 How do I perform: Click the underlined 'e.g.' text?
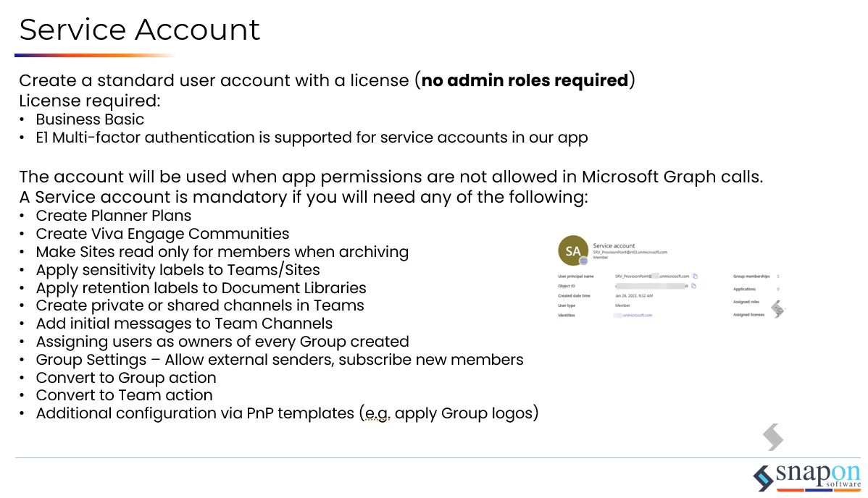pos(377,413)
